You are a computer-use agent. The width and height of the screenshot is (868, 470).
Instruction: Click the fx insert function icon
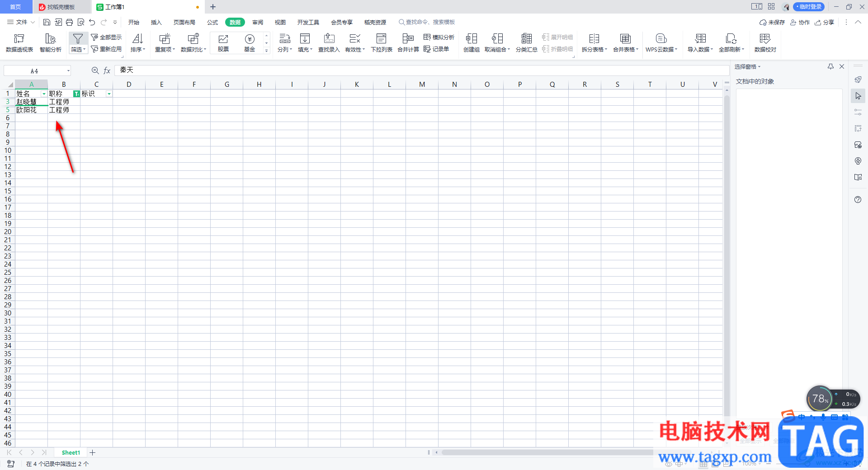[x=107, y=70]
